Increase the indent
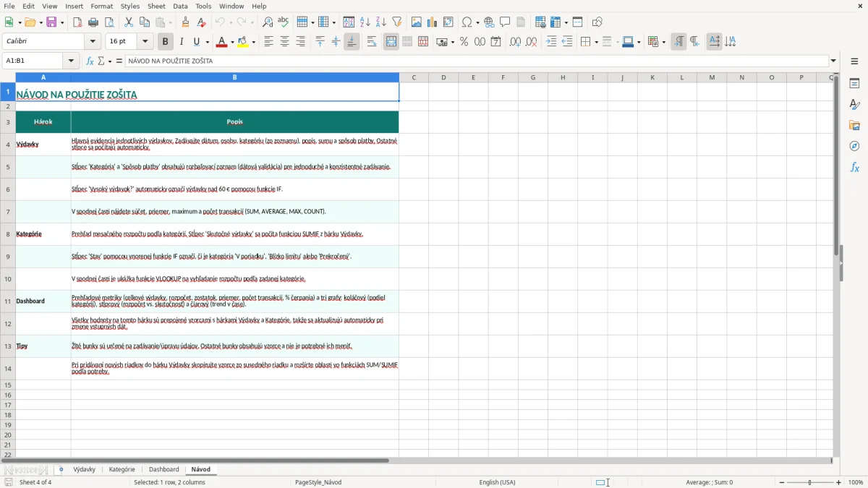Screen dimensions: 868x488 click(551, 42)
